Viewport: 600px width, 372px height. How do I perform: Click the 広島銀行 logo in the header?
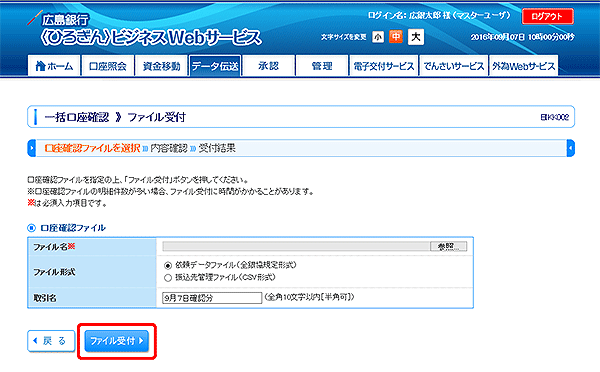click(58, 19)
